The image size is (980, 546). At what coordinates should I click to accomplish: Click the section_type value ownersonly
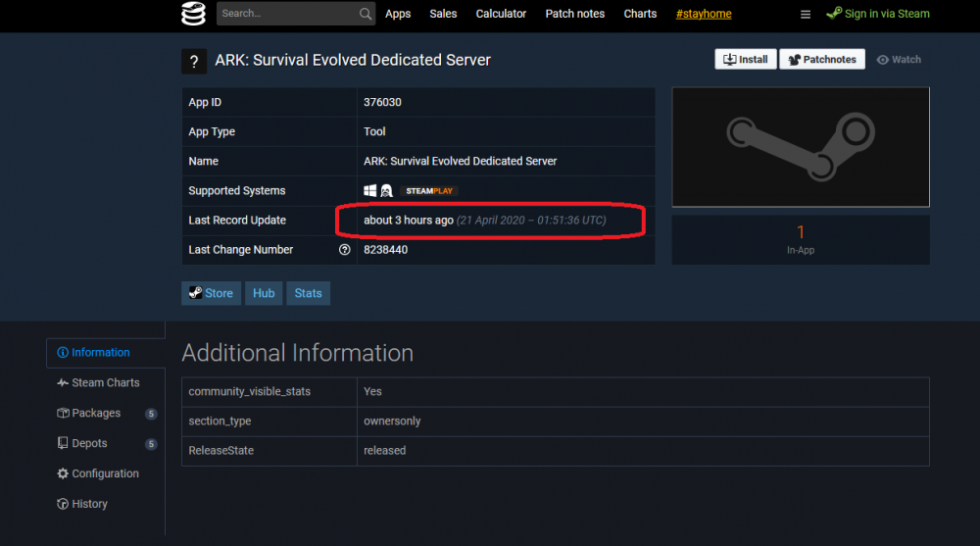[x=392, y=421]
